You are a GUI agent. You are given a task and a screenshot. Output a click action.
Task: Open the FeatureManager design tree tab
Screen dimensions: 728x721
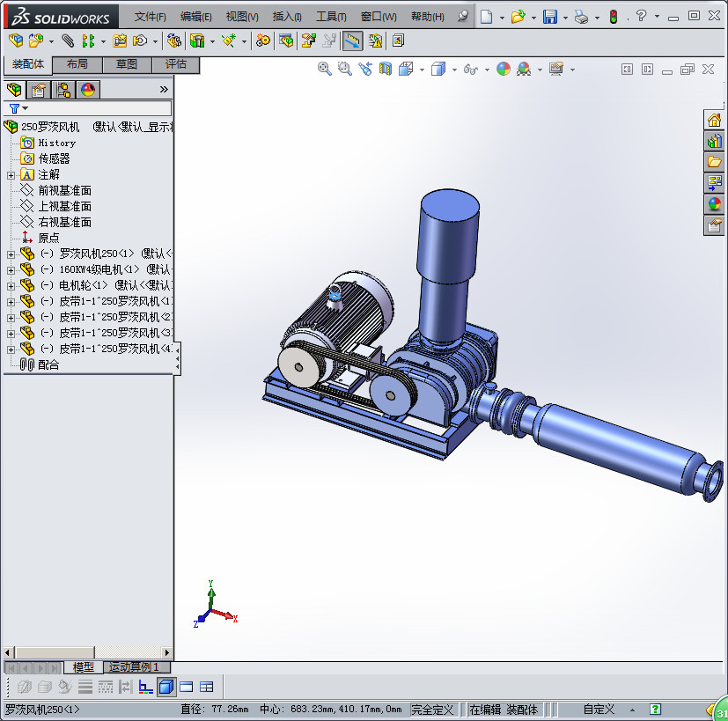point(14,89)
